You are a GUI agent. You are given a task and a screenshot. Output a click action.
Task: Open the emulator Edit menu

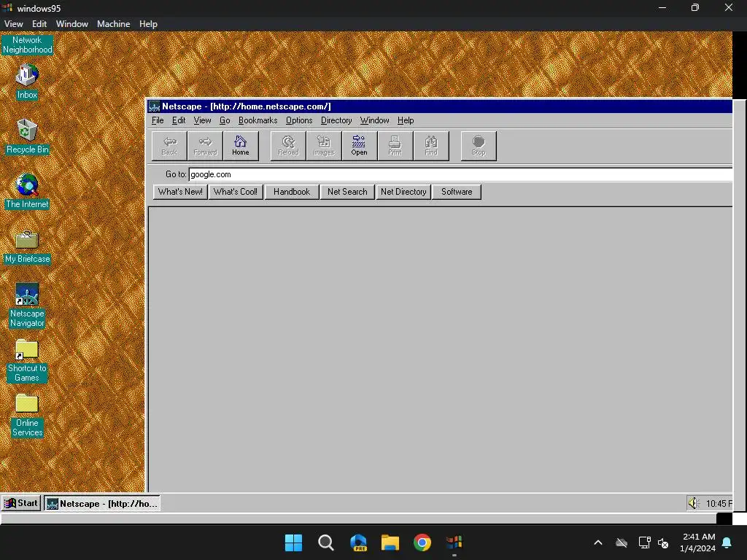coord(39,24)
